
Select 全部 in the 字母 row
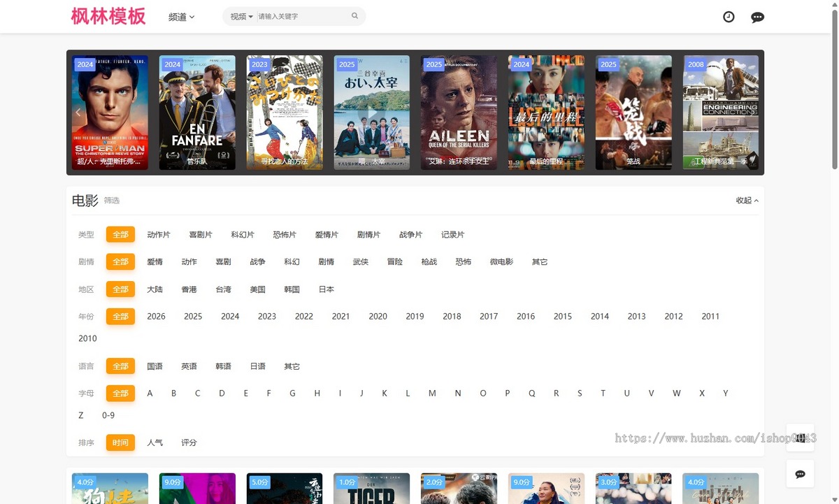click(x=120, y=393)
